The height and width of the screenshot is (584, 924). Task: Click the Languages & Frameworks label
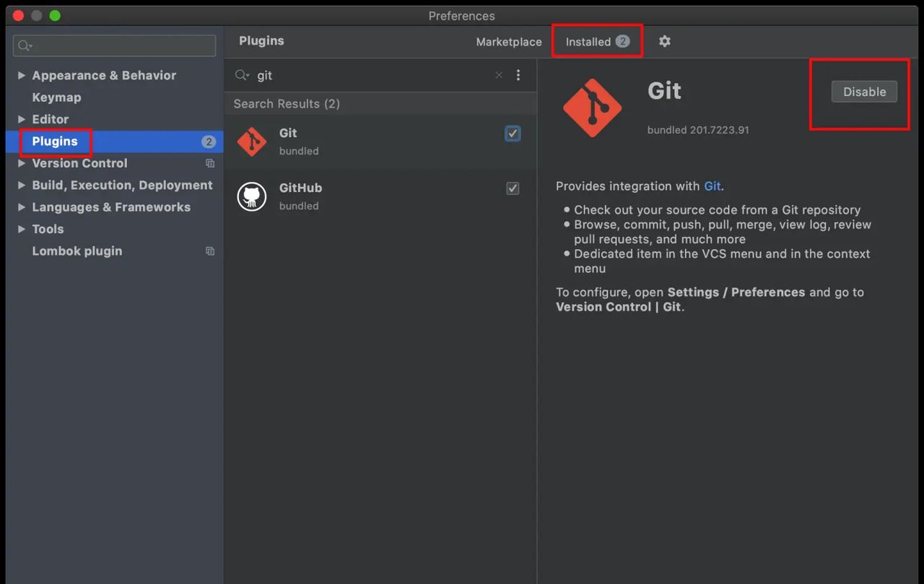[x=111, y=207]
